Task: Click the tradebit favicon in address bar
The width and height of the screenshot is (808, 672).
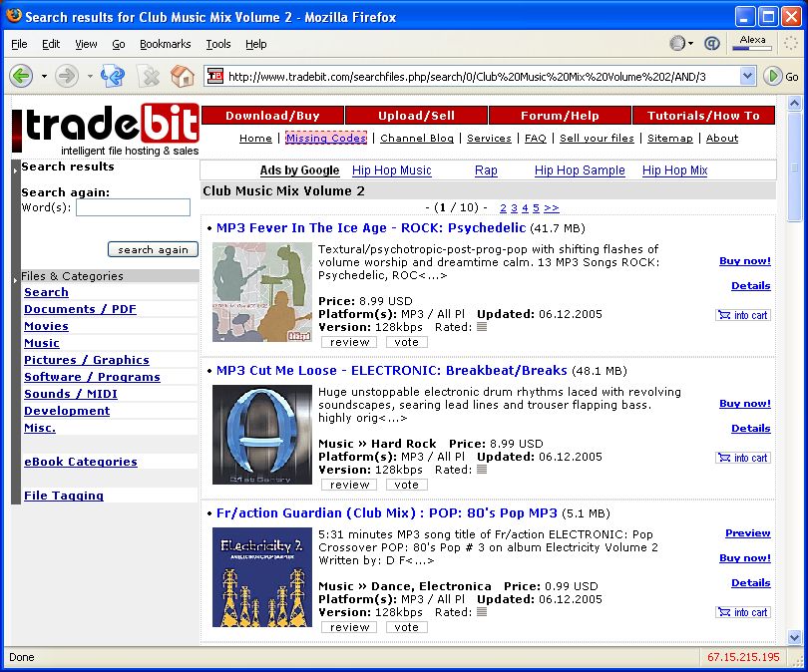Action: pos(214,76)
